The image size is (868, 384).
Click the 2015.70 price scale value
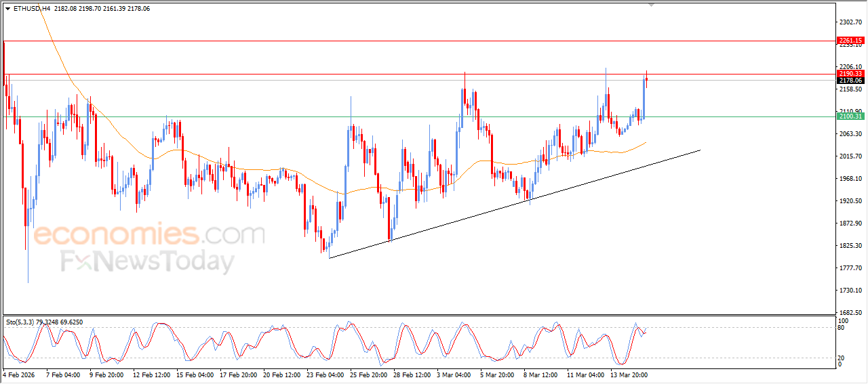tap(850, 156)
